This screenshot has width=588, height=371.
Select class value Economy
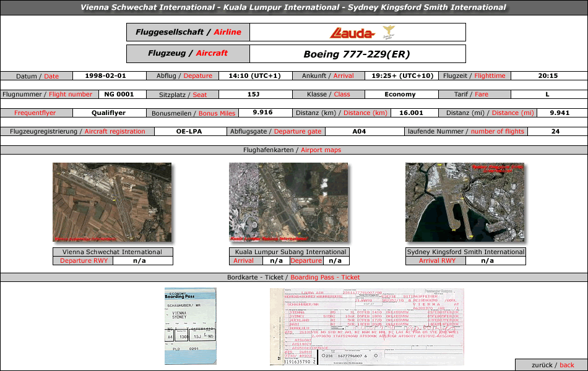pyautogui.click(x=400, y=95)
